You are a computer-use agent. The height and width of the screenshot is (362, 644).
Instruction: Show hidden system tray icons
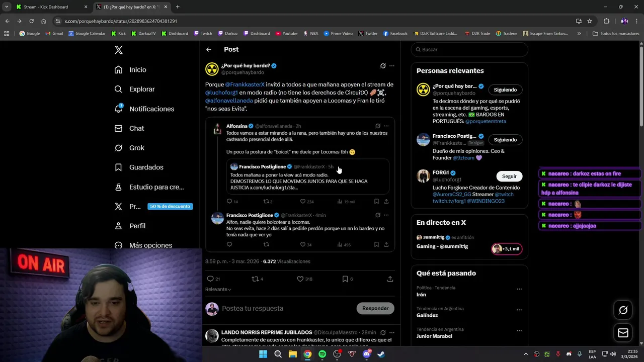526,354
